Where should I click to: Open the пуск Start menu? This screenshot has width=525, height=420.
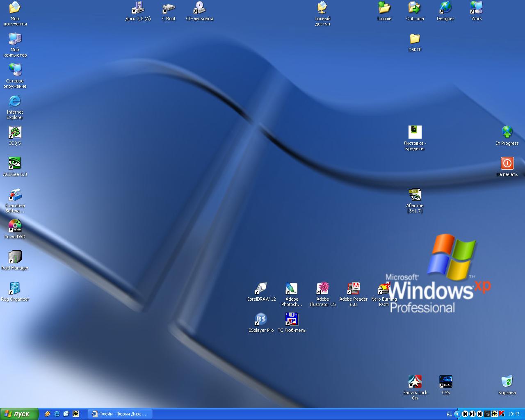(19, 414)
